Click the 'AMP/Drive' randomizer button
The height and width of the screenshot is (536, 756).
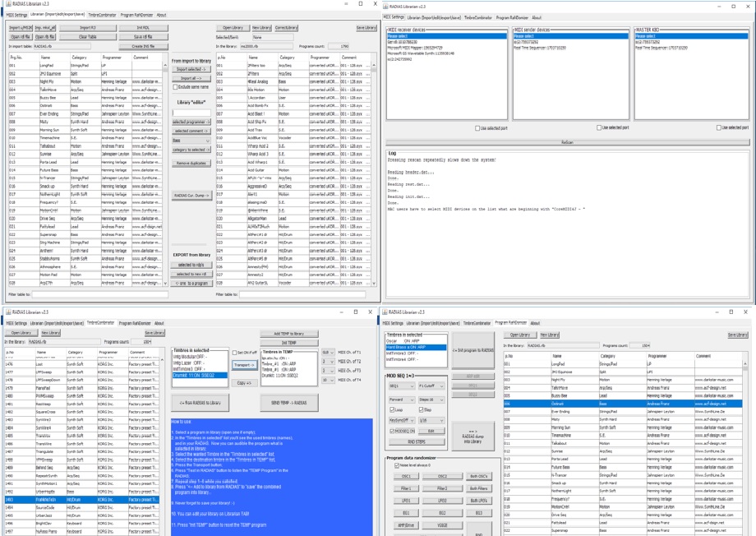(x=407, y=525)
